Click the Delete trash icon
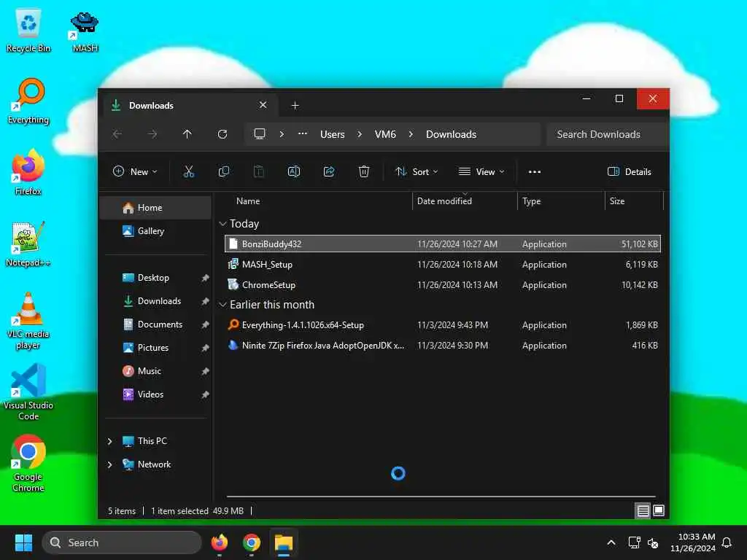Viewport: 747px width, 560px height. pyautogui.click(x=364, y=172)
